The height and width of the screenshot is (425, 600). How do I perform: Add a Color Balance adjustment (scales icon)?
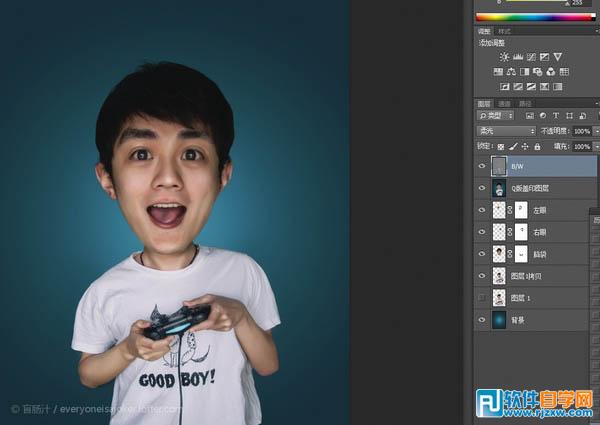tap(511, 72)
